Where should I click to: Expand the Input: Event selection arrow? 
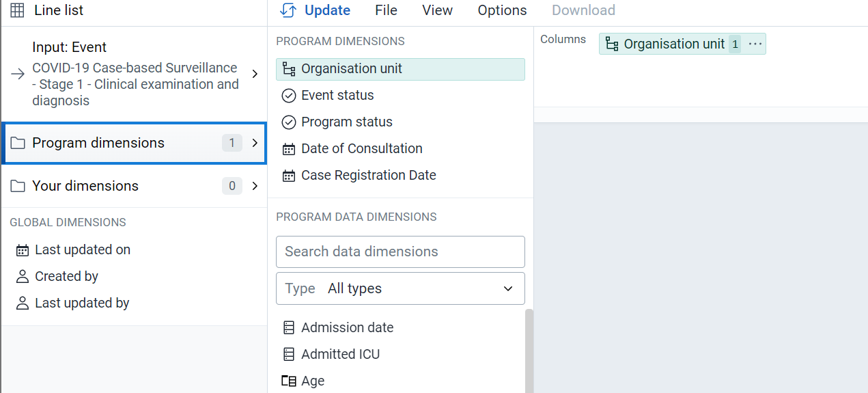(255, 74)
